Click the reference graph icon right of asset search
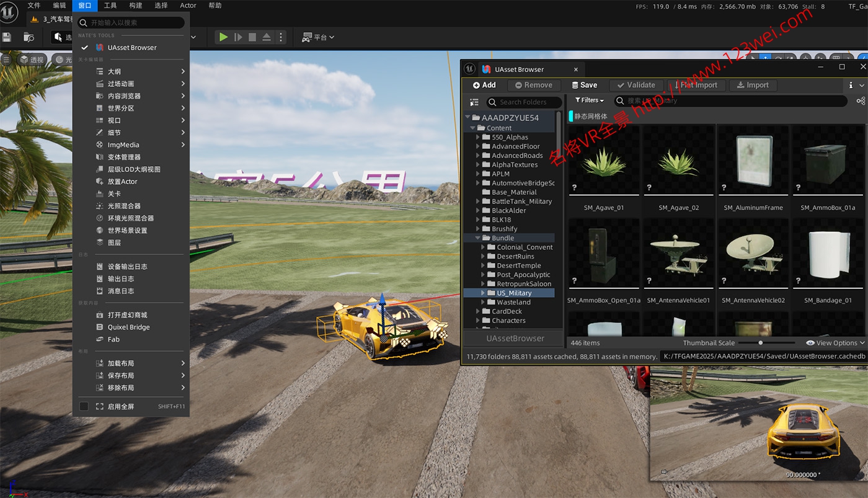The height and width of the screenshot is (498, 868). pos(861,100)
